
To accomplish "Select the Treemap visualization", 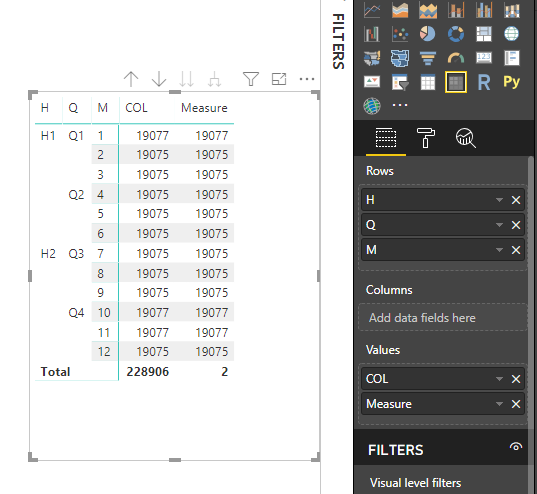I will (484, 34).
